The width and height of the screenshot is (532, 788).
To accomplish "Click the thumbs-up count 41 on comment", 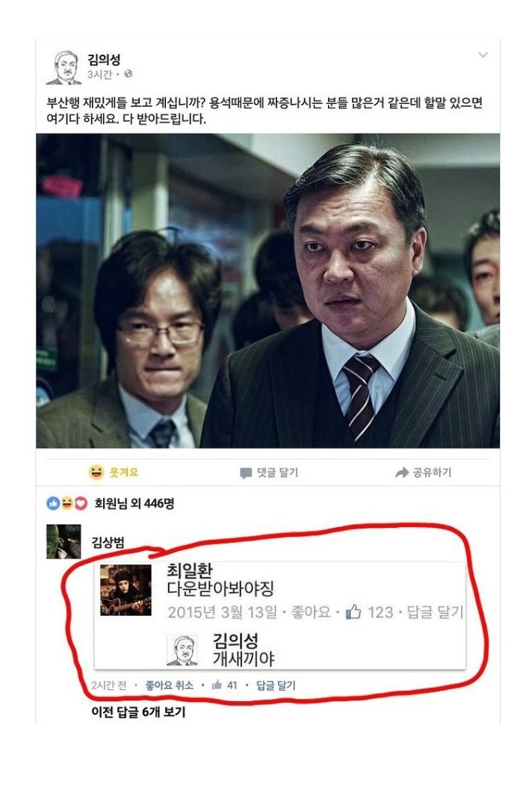I will tap(225, 685).
